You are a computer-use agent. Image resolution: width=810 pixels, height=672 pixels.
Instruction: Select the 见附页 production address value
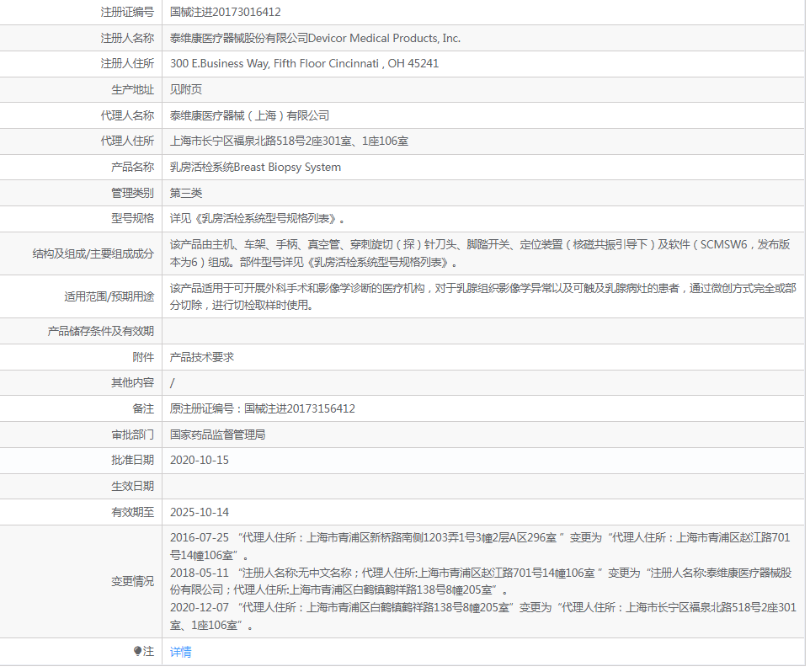tap(186, 89)
